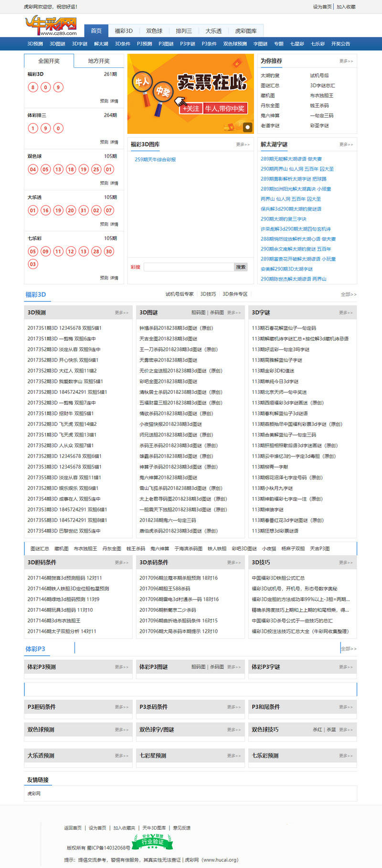This screenshot has height=868, width=382.
Task: Select the 全国开奖 tab
Action: [49, 61]
